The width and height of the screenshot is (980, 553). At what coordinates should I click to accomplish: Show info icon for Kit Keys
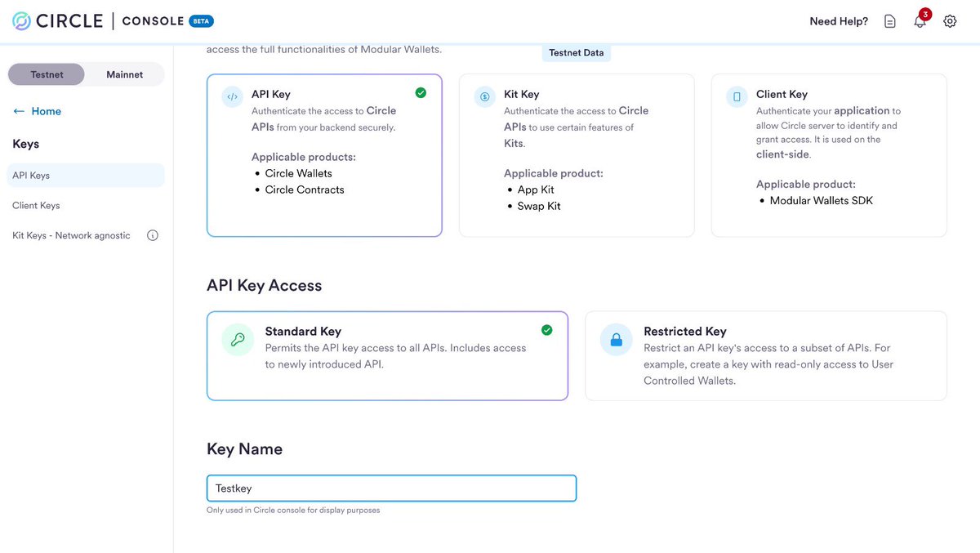coord(153,235)
